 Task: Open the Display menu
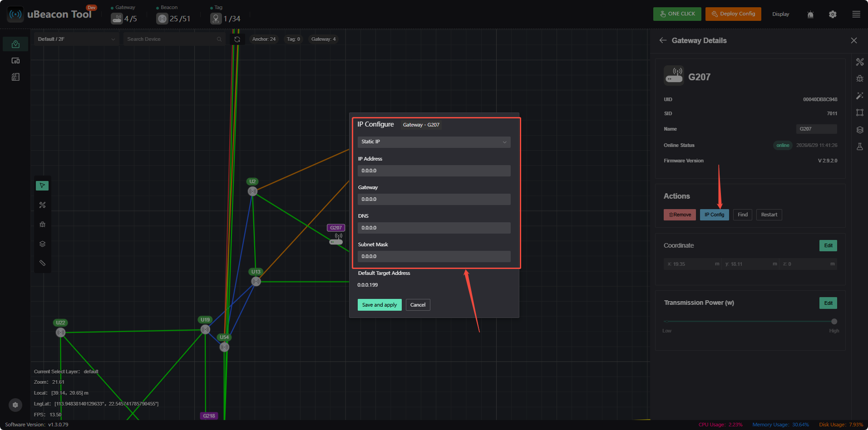tap(780, 14)
